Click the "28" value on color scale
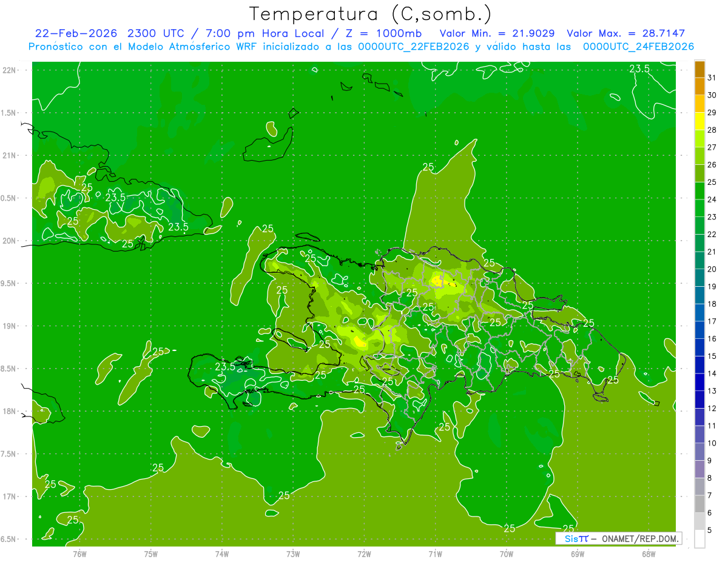Image resolution: width=728 pixels, height=562 pixels. tap(712, 130)
